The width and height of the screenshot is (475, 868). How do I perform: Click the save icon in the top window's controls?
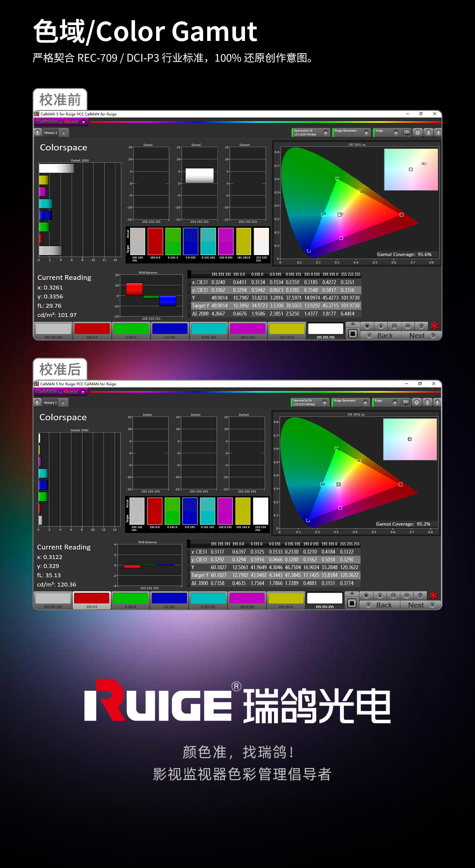tap(394, 326)
